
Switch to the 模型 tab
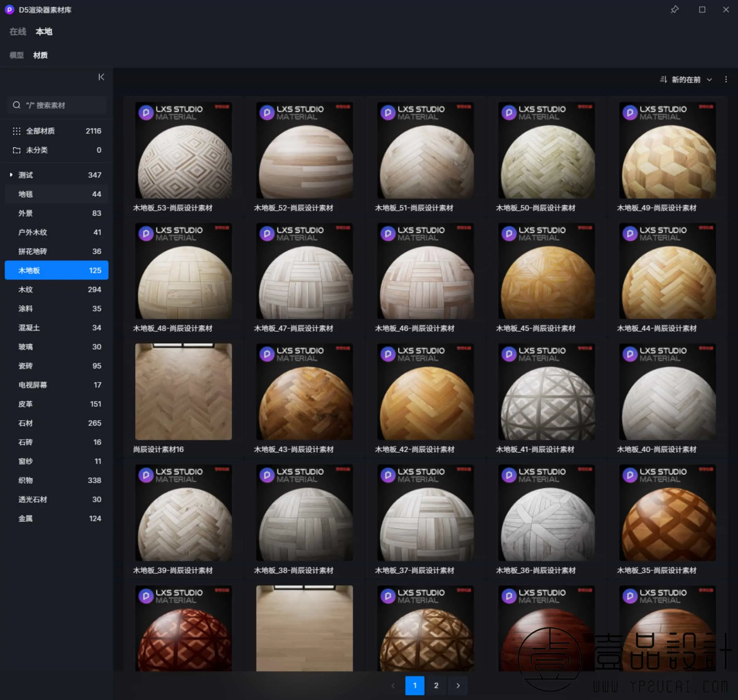16,55
